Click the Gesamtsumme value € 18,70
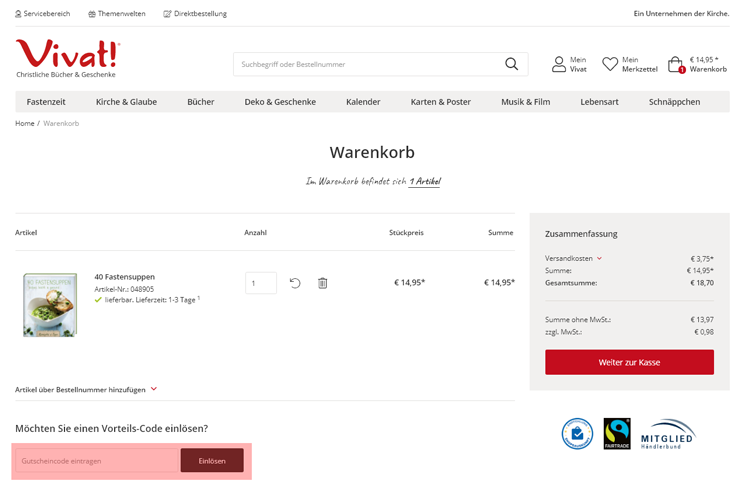 point(702,283)
